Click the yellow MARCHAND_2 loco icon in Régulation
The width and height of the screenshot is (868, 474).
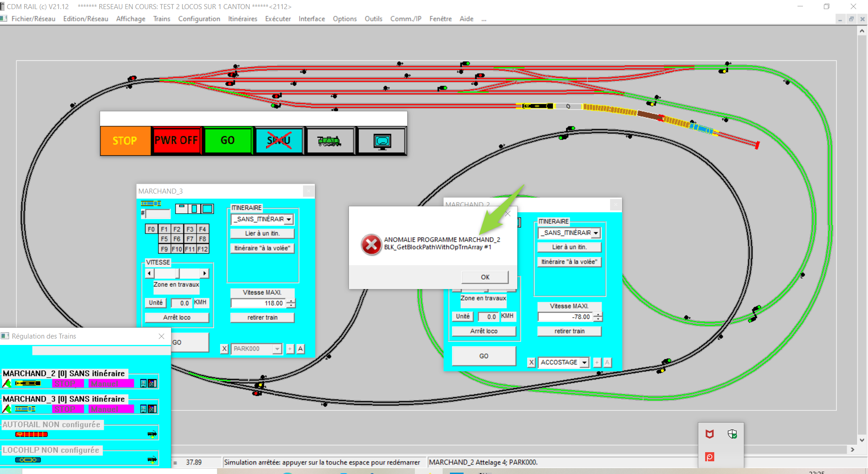coord(28,384)
